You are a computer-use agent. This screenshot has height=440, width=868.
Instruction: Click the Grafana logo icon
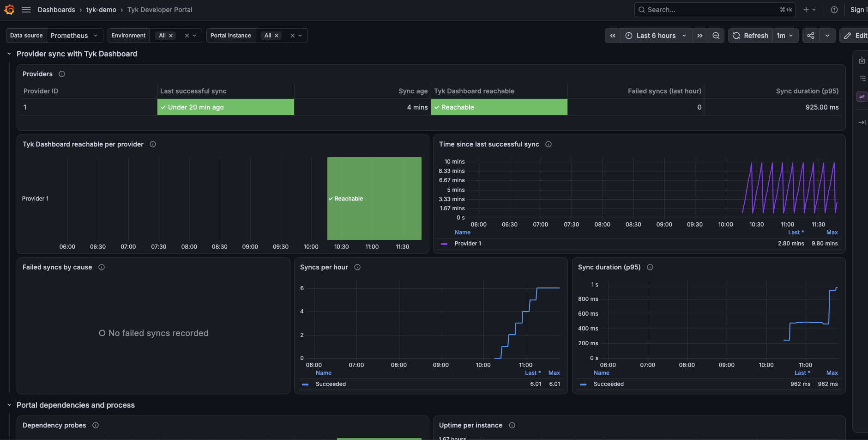[x=9, y=10]
